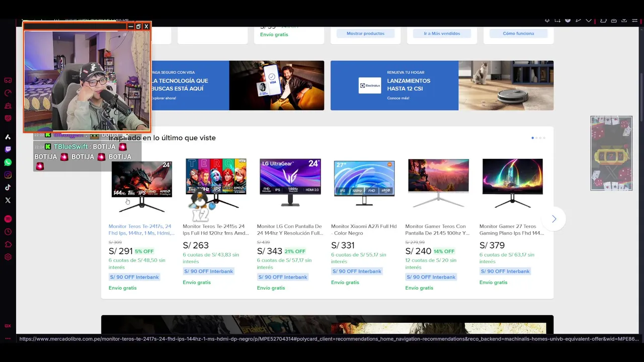The image size is (644, 362).
Task: Click '12 cuotas de S/ 20 sin interés'
Action: (x=431, y=263)
